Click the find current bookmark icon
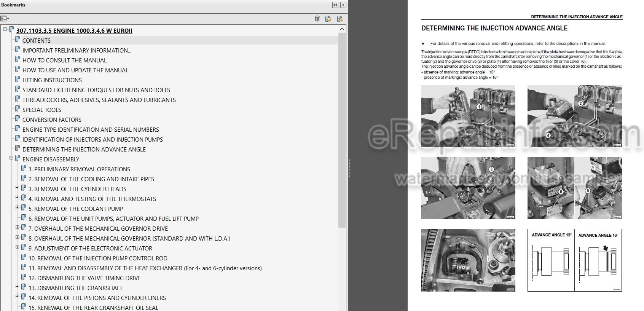644x311 pixels. click(x=340, y=18)
